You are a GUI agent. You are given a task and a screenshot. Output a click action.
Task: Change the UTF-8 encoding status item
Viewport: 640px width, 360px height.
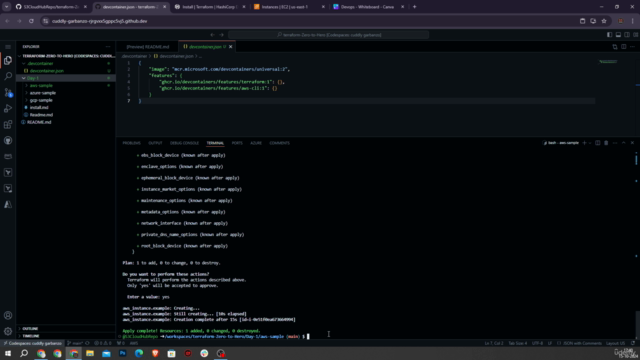click(x=538, y=343)
